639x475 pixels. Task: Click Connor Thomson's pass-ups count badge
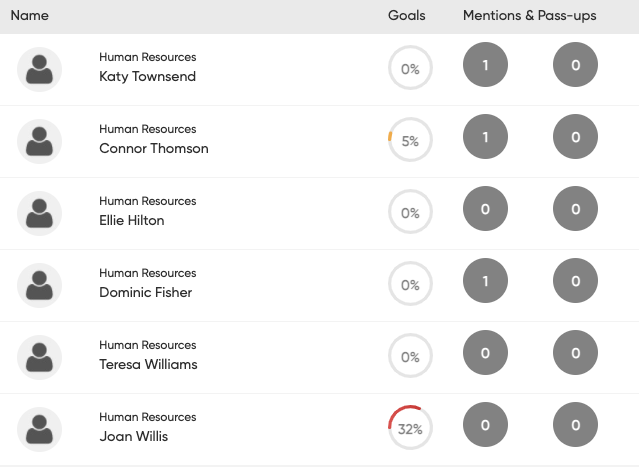coord(575,138)
